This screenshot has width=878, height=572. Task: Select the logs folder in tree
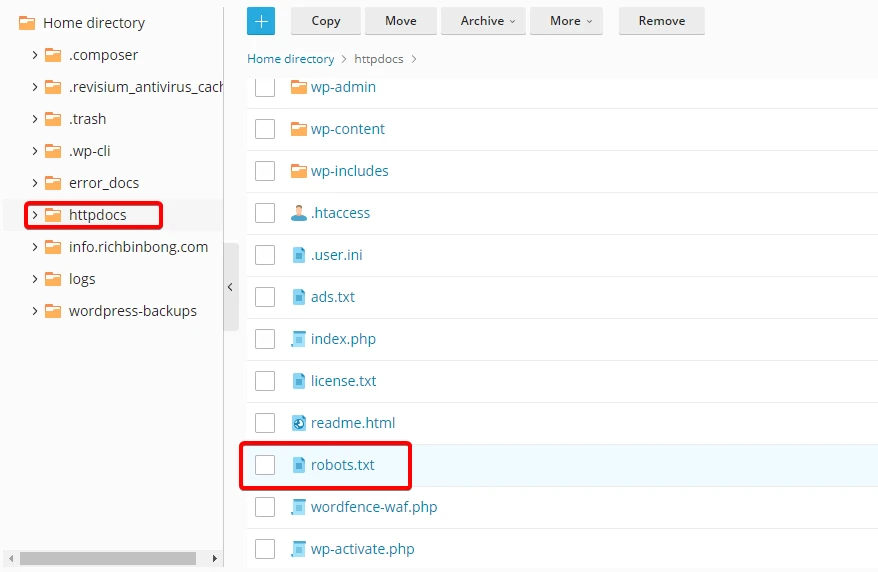(x=82, y=279)
